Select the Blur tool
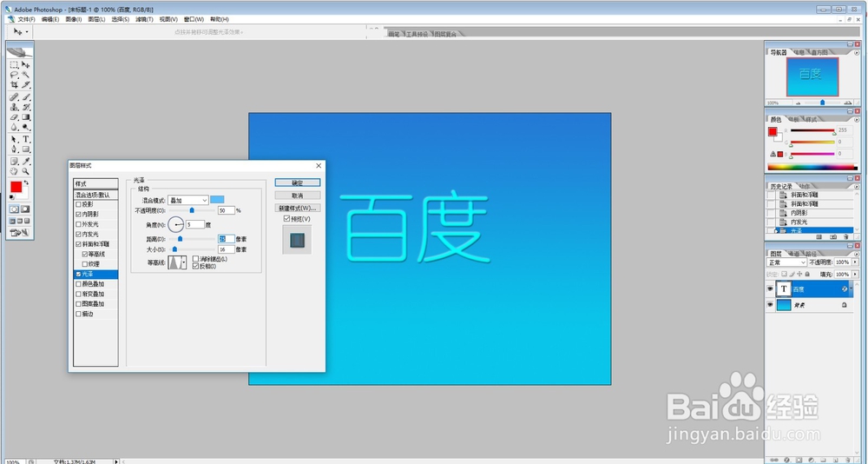Image resolution: width=868 pixels, height=464 pixels. pos(15,127)
